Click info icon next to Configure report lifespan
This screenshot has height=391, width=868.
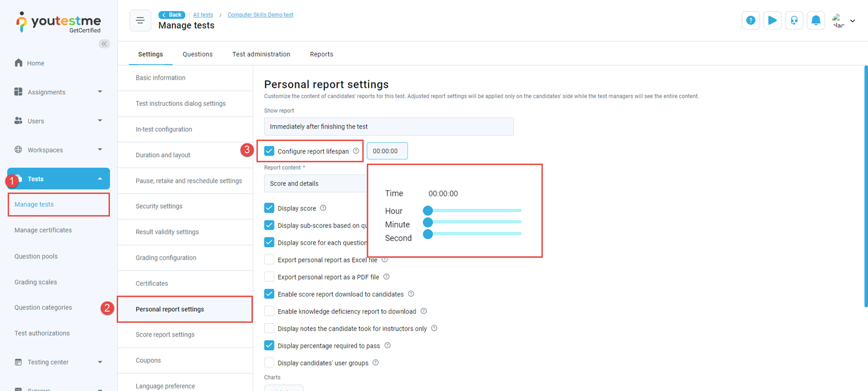[x=356, y=151]
